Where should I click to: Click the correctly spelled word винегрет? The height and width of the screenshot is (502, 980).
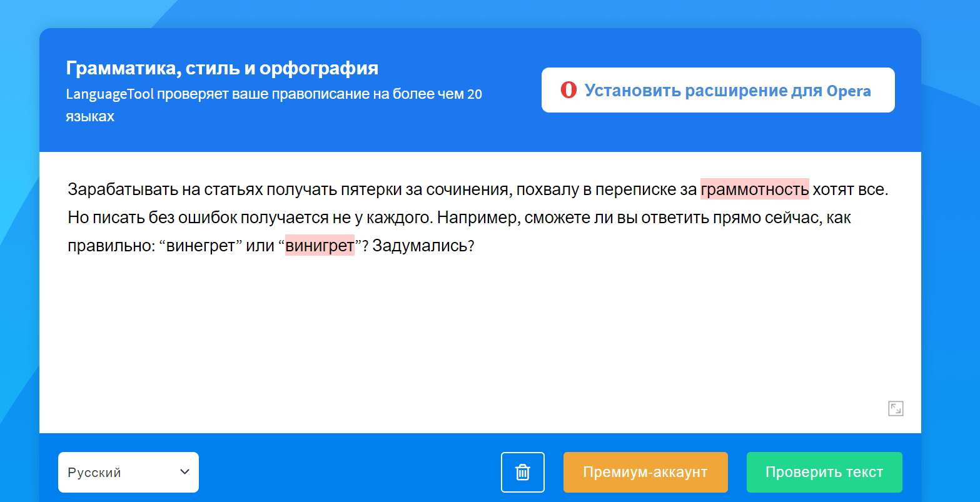(x=200, y=246)
